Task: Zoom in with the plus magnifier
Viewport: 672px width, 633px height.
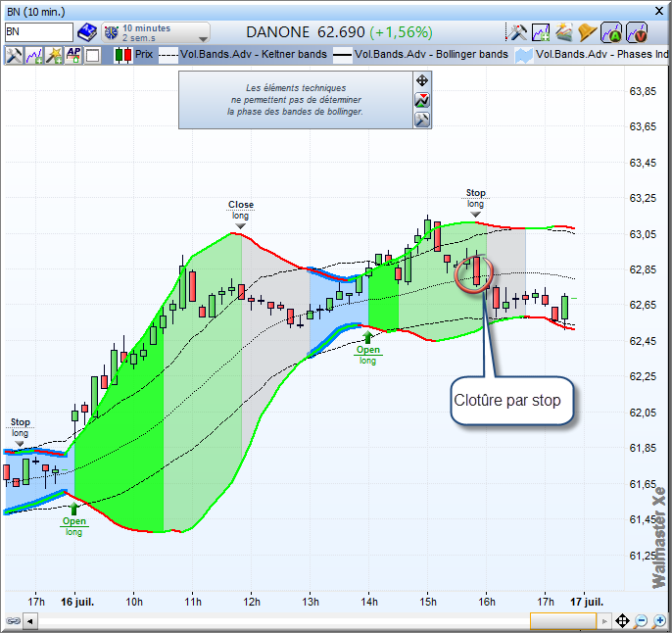Action: 659,620
